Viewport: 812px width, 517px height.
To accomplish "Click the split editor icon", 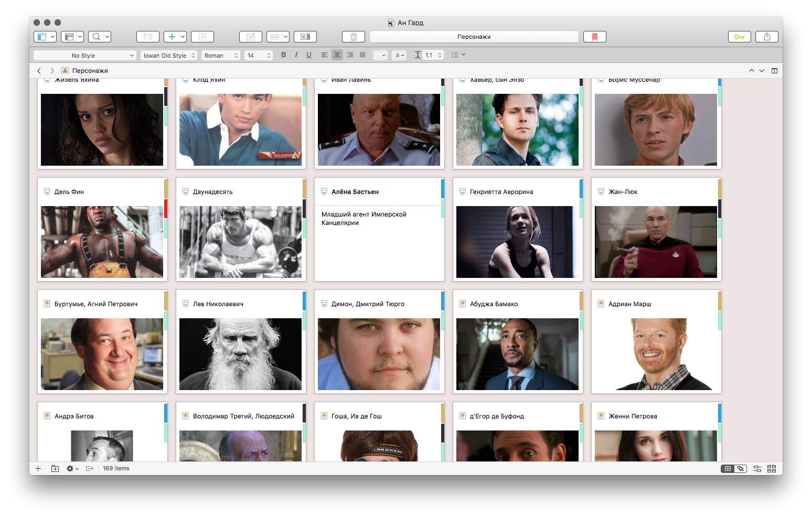I will coord(774,71).
